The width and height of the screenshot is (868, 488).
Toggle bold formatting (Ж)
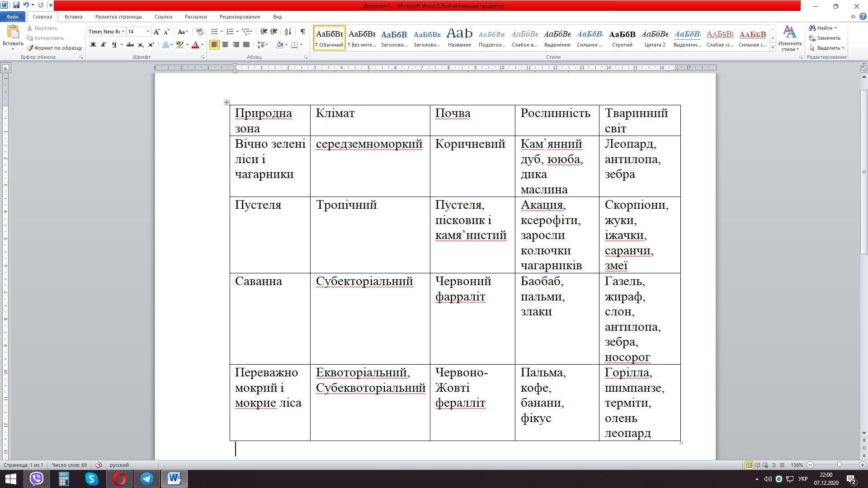(x=93, y=45)
